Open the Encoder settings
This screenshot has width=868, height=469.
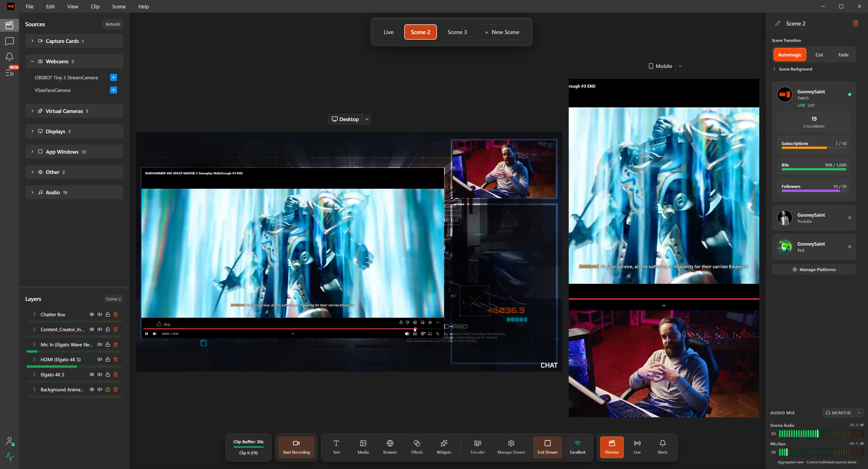[477, 447]
